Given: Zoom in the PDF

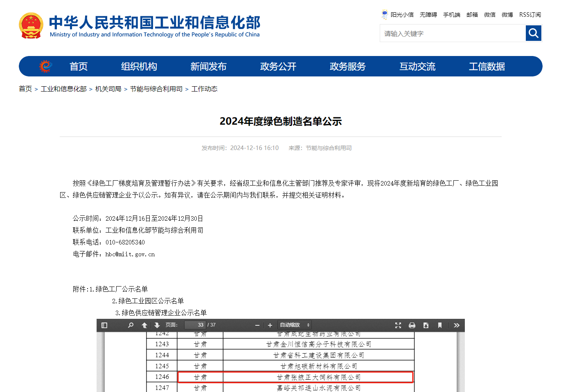Looking at the screenshot, I should click(x=270, y=325).
